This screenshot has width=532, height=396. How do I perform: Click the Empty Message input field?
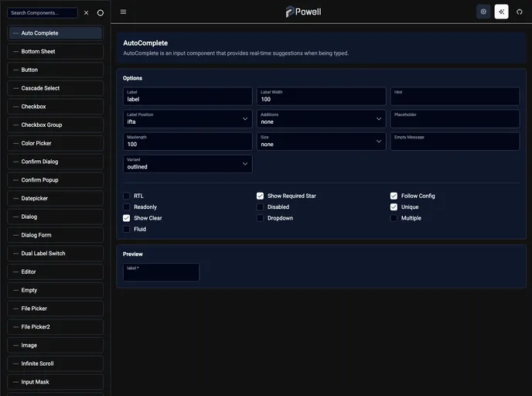pos(455,142)
